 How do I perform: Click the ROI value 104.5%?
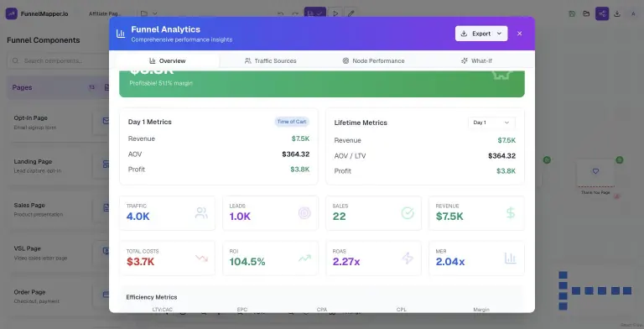coord(247,262)
